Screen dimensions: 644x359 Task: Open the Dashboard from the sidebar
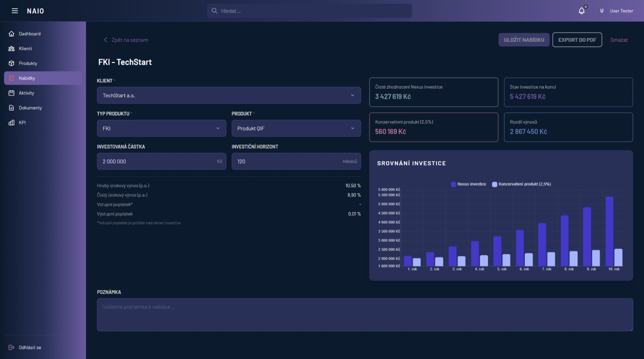pyautogui.click(x=29, y=33)
